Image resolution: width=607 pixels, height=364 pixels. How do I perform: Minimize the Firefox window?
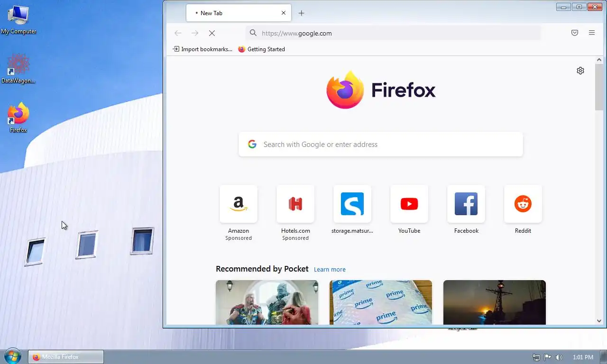tap(563, 7)
